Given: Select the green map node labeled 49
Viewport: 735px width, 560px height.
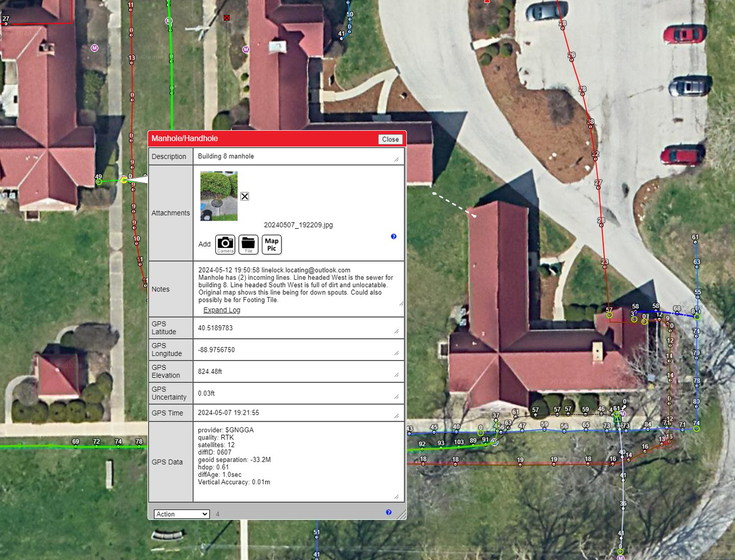Looking at the screenshot, I should (x=99, y=182).
